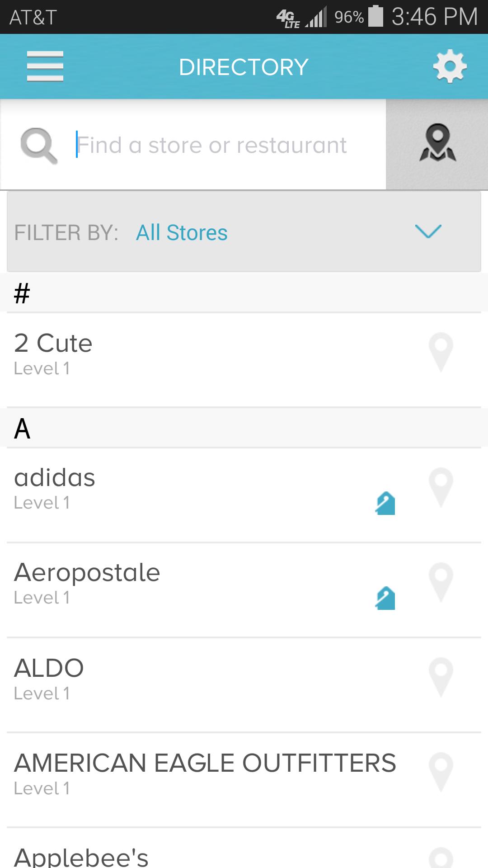This screenshot has width=488, height=868.
Task: Tap the American Eagle Outfitters location pin
Action: coord(441,772)
